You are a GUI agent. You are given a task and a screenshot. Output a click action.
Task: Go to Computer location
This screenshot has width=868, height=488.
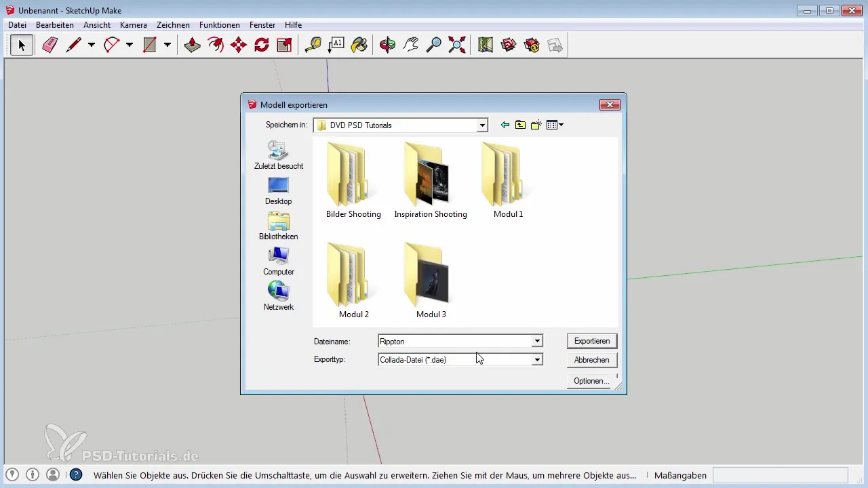tap(279, 262)
